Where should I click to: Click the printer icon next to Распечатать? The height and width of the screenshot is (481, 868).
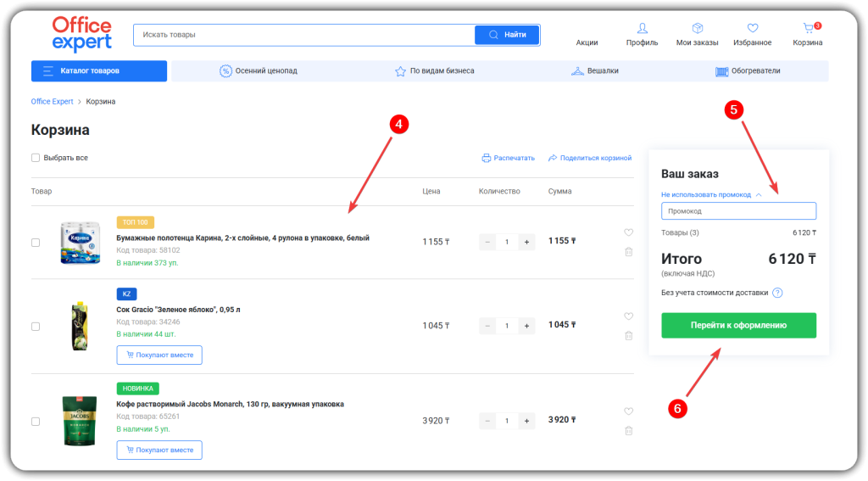(x=486, y=158)
